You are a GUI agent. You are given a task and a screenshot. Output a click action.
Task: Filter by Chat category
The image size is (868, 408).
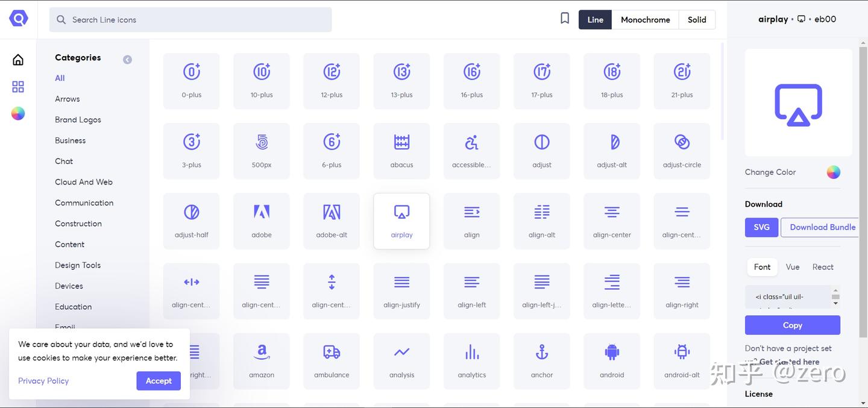pyautogui.click(x=64, y=161)
